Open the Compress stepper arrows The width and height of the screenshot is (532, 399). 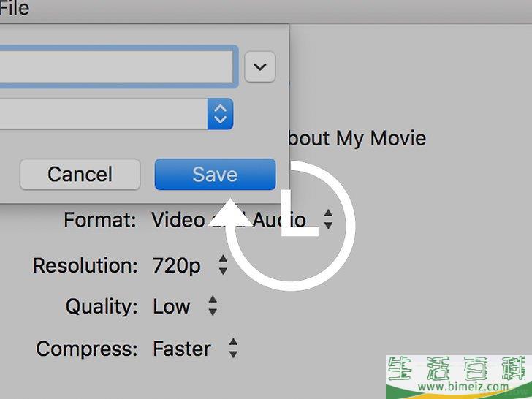pyautogui.click(x=233, y=348)
